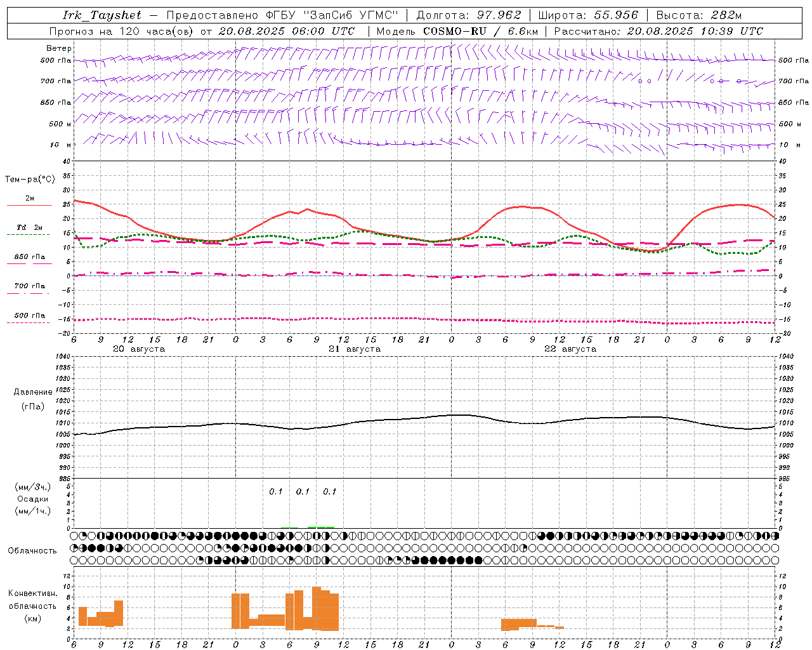The width and height of the screenshot is (812, 650).
Task: Click the Td 2м dew point legend label
Action: [x=30, y=227]
